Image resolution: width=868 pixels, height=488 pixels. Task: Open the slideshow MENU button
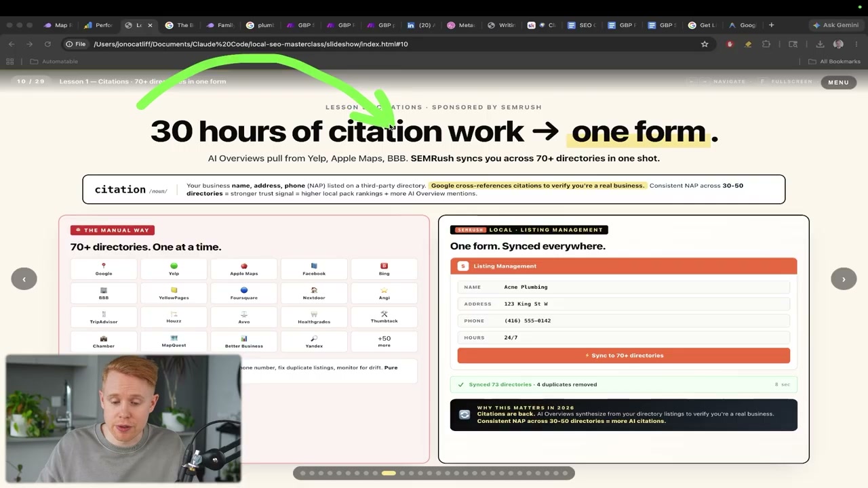click(838, 82)
